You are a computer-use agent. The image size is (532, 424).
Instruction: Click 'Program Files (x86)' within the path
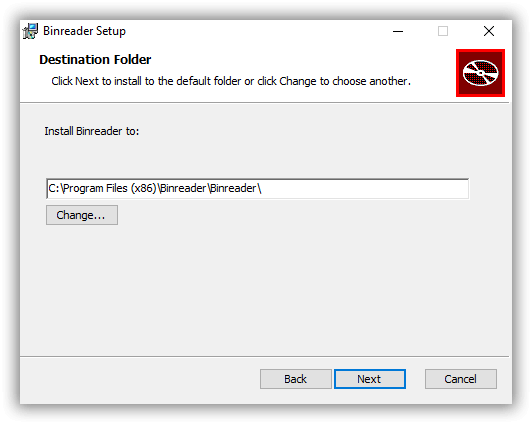click(x=109, y=188)
